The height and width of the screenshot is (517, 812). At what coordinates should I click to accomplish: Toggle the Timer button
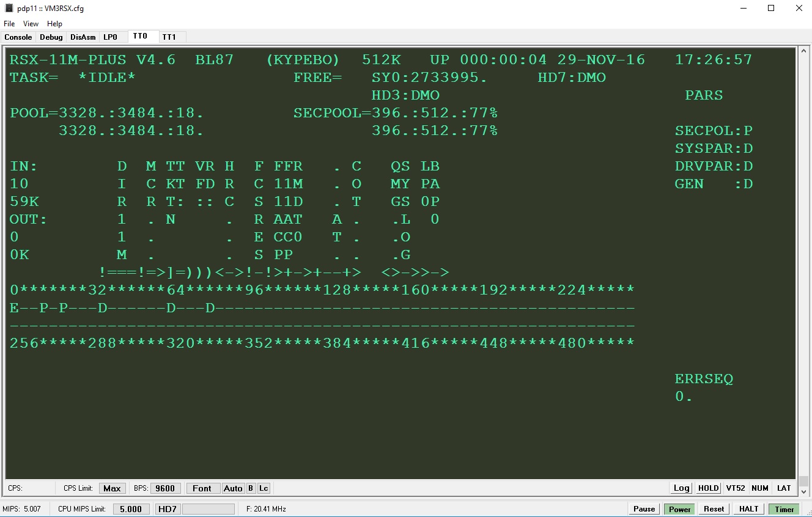[x=784, y=509]
